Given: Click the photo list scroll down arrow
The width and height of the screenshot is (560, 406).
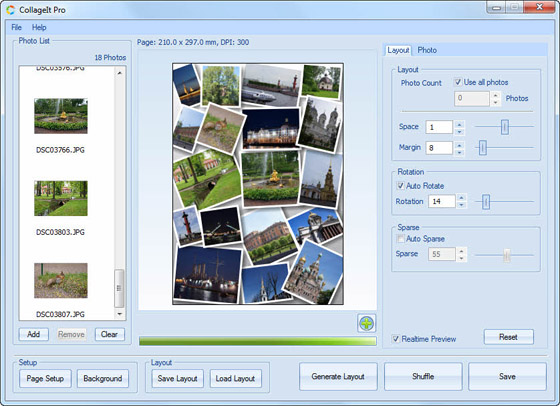Looking at the screenshot, I should [x=120, y=314].
